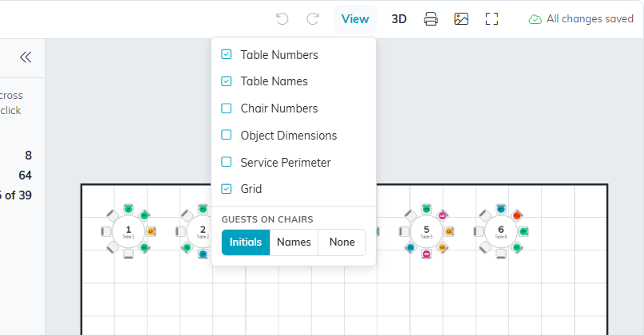This screenshot has width=644, height=335.
Task: Click the print icon
Action: pos(431,19)
